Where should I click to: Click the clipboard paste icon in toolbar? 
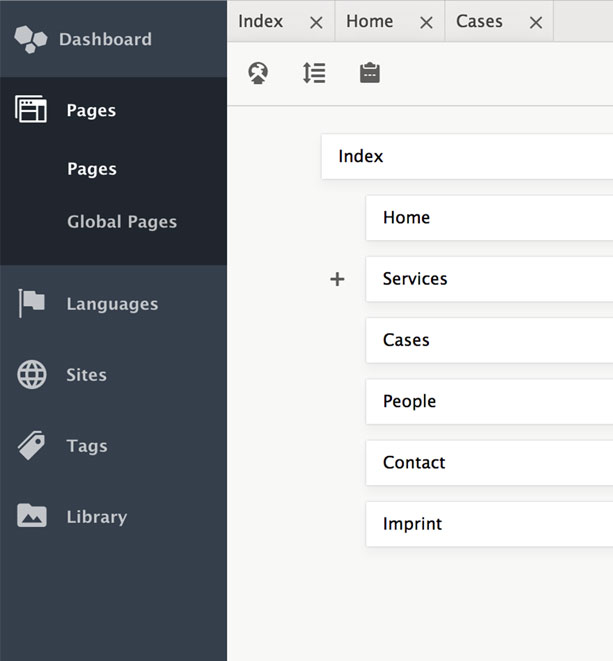click(370, 73)
